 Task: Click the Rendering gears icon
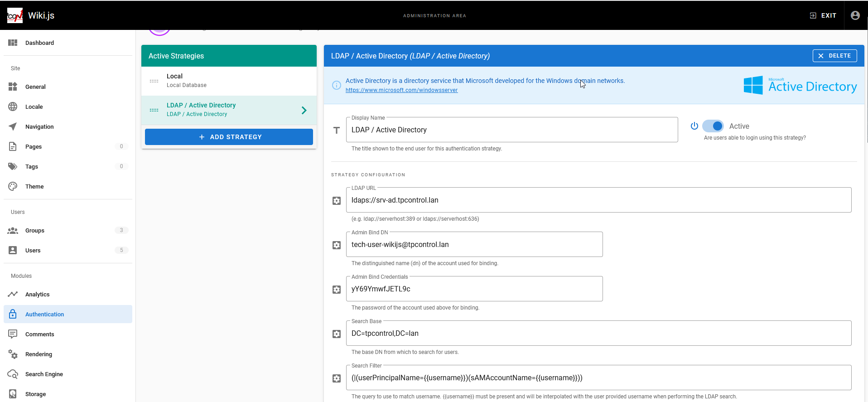(x=13, y=354)
